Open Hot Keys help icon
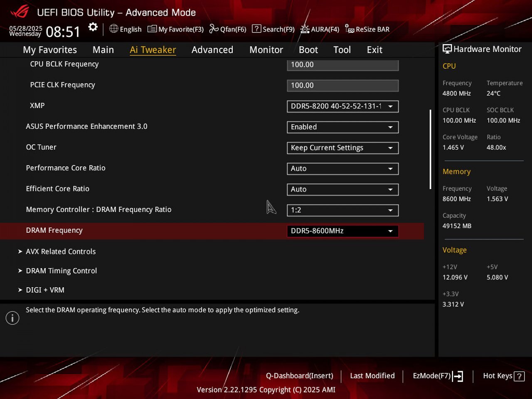Viewport: 532px width, 399px height. click(x=519, y=376)
